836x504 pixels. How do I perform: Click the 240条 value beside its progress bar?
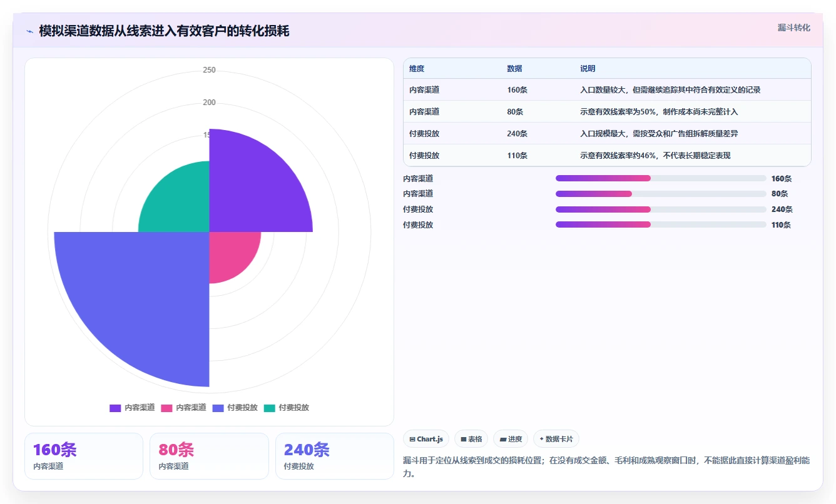point(782,209)
